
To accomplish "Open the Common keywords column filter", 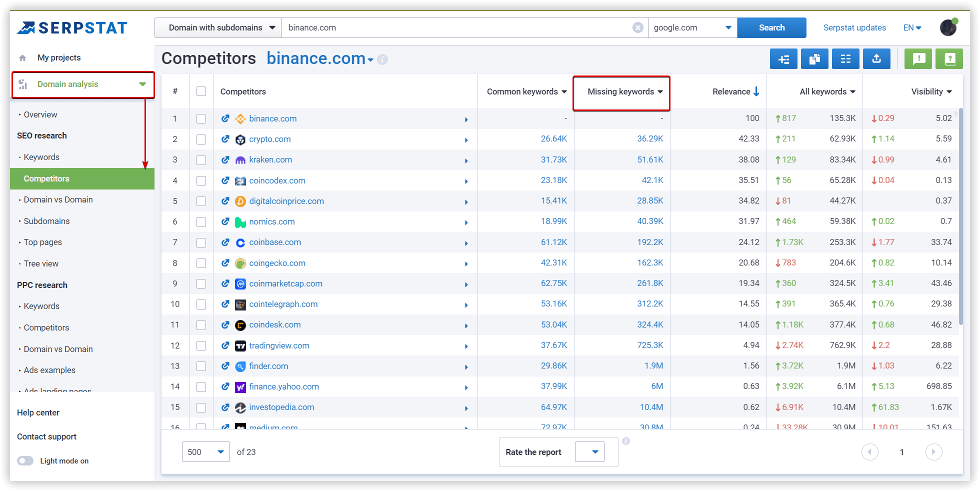I will point(564,92).
